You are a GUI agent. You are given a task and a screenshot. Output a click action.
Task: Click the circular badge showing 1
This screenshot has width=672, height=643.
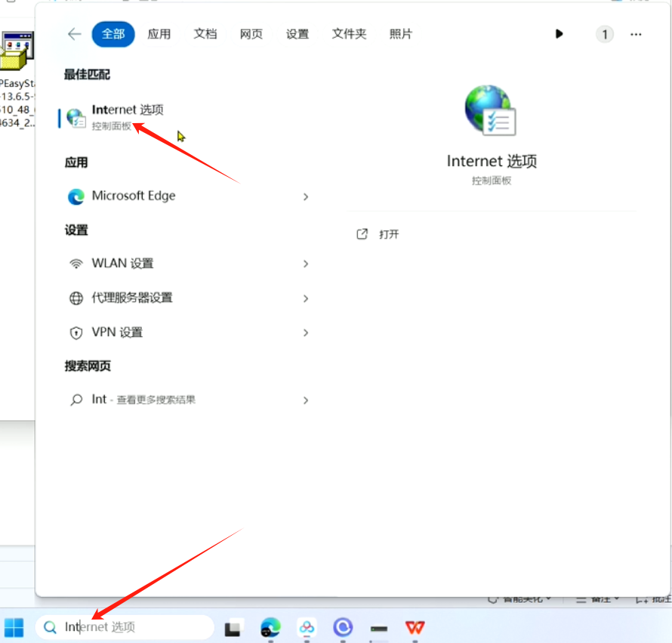click(x=605, y=34)
